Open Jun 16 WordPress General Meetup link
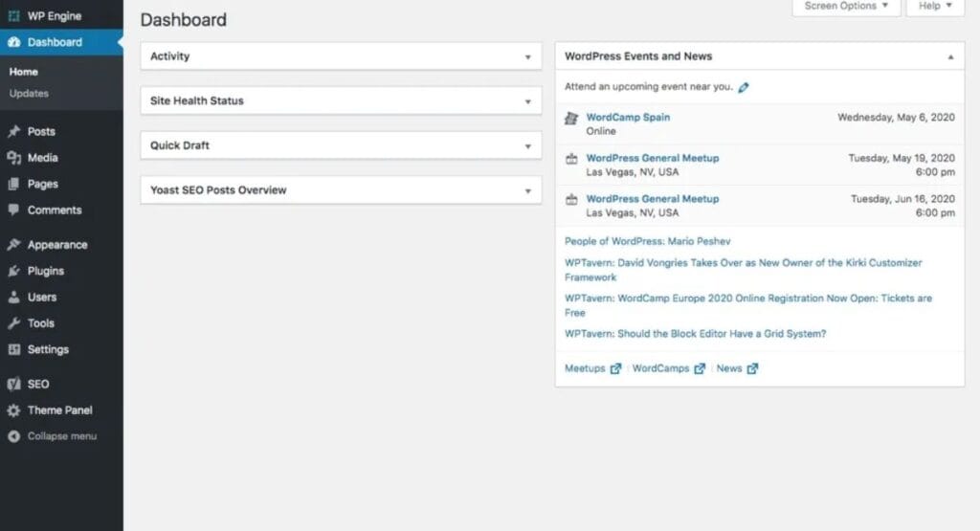Viewport: 980px width, 531px height. [653, 199]
